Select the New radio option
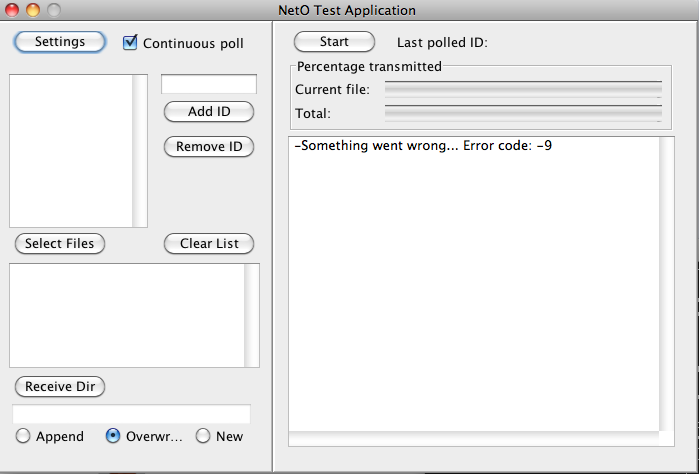This screenshot has height=474, width=699. [203, 436]
